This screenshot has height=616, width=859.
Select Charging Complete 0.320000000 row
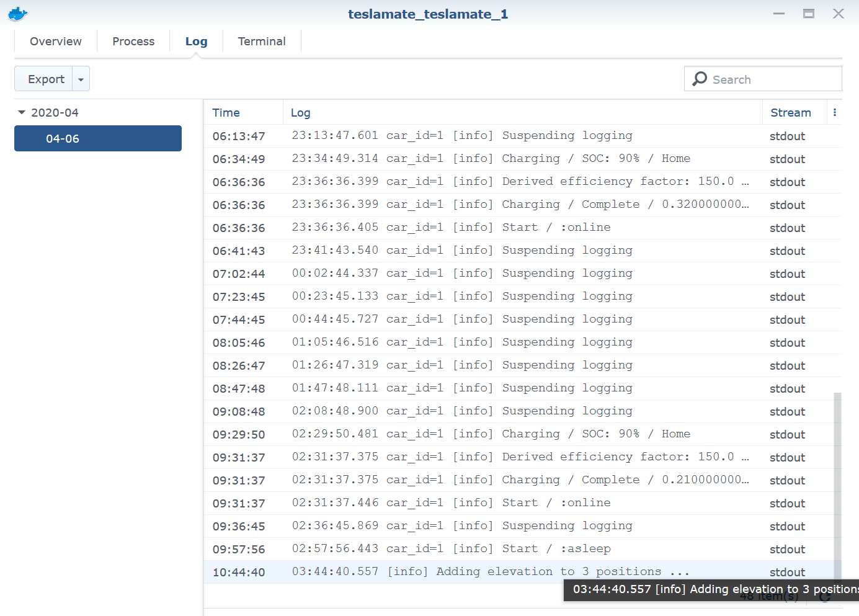(523, 205)
